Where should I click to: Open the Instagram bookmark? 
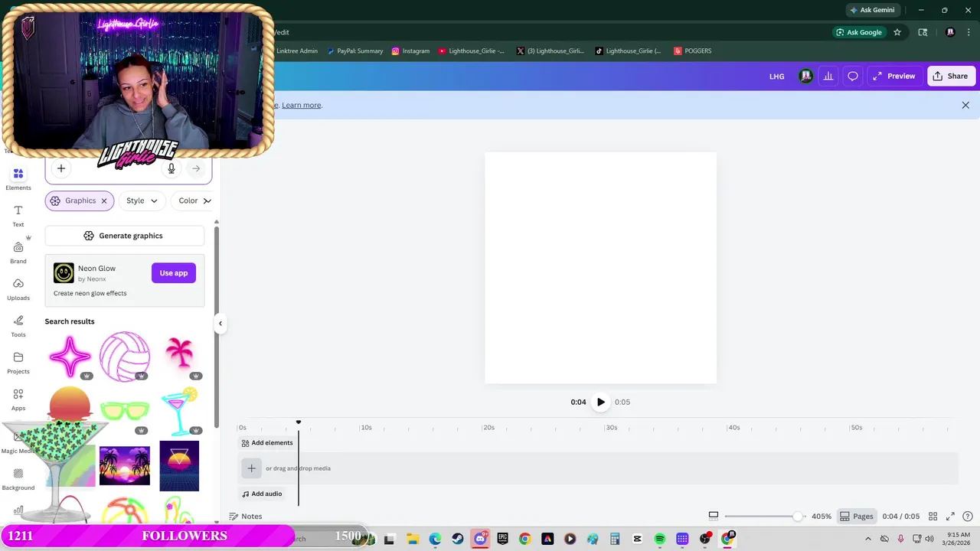[x=410, y=51]
